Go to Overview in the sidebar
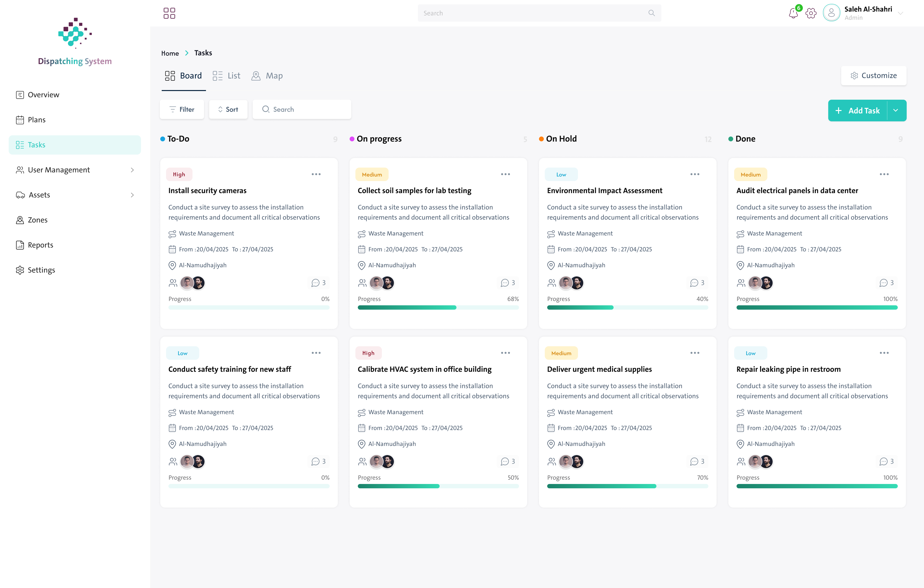 [x=75, y=95]
